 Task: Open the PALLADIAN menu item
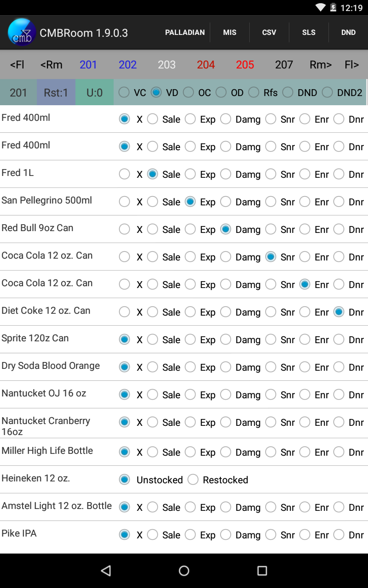185,33
